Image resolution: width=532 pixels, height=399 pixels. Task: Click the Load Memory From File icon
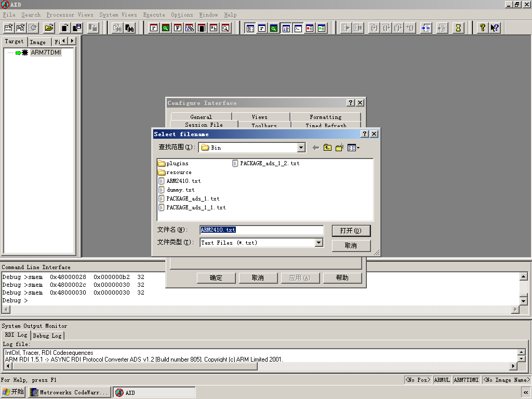(x=65, y=28)
